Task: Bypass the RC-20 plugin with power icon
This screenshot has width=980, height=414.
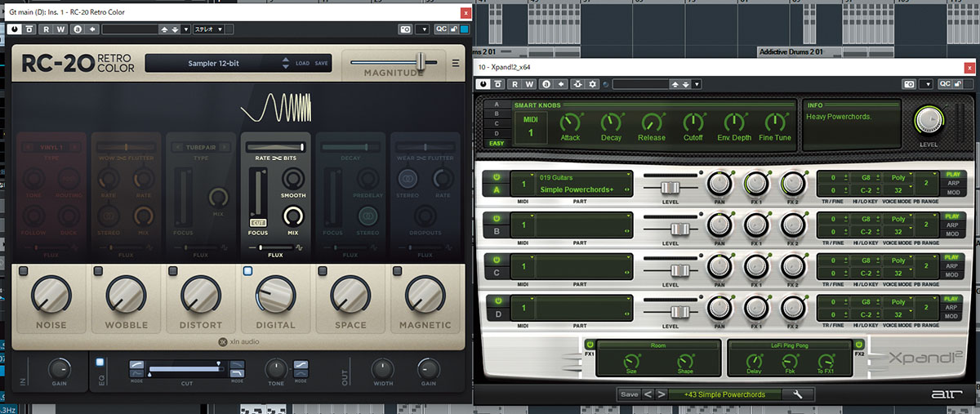Action: [x=15, y=29]
